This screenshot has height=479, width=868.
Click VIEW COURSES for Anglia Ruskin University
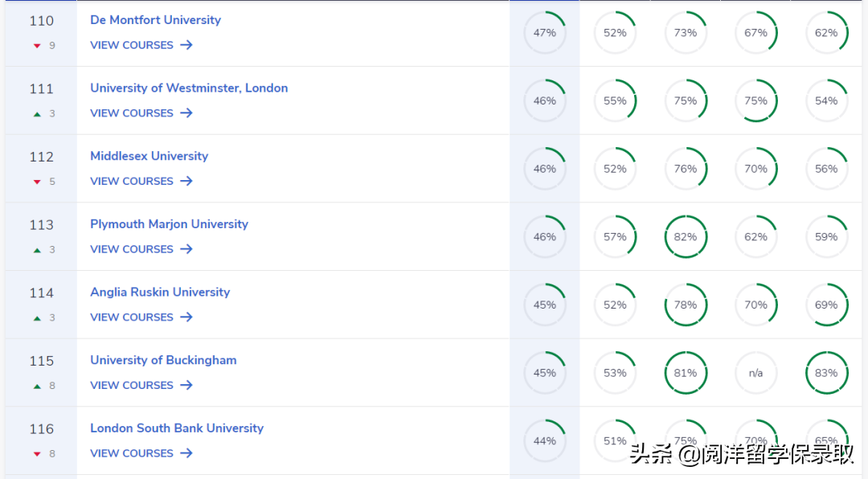coord(131,317)
